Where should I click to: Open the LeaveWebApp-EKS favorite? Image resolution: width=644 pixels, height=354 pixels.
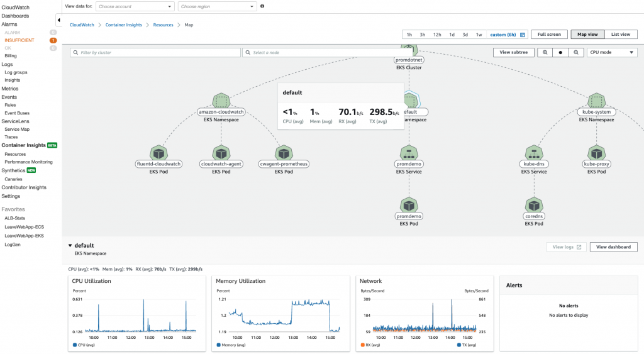[25, 236]
